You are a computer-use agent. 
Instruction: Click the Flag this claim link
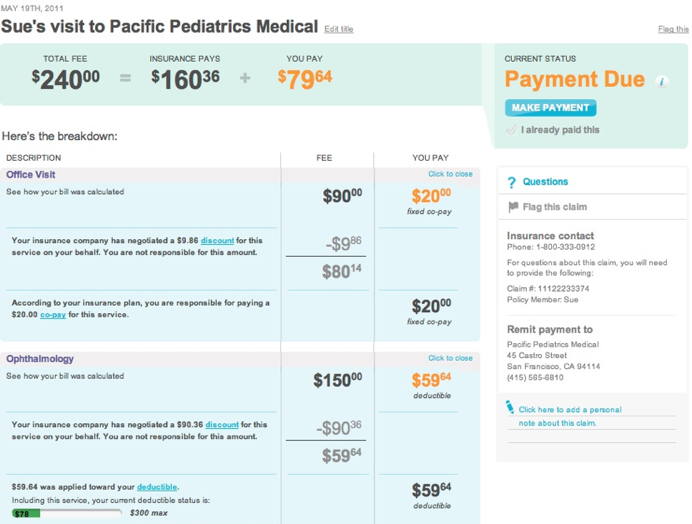tap(555, 207)
